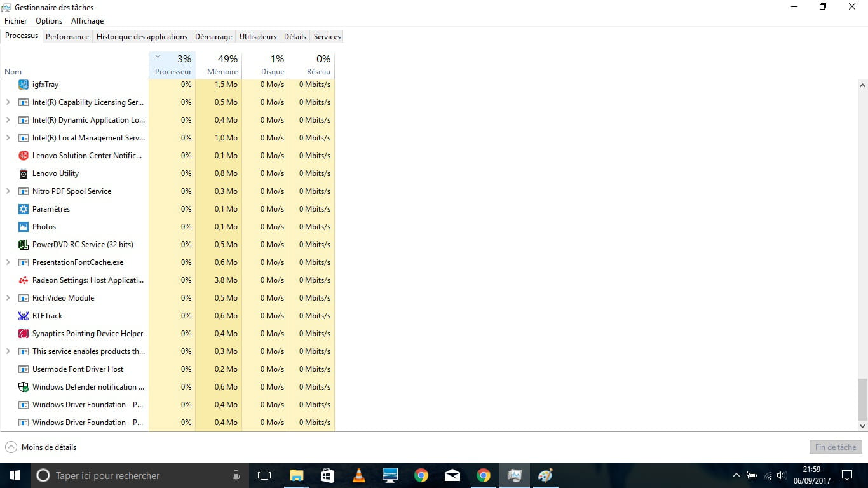Open the Fichier menu

[x=16, y=21]
